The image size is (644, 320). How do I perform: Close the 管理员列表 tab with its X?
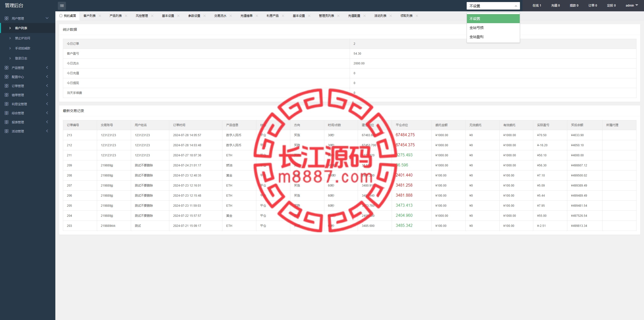coord(338,16)
